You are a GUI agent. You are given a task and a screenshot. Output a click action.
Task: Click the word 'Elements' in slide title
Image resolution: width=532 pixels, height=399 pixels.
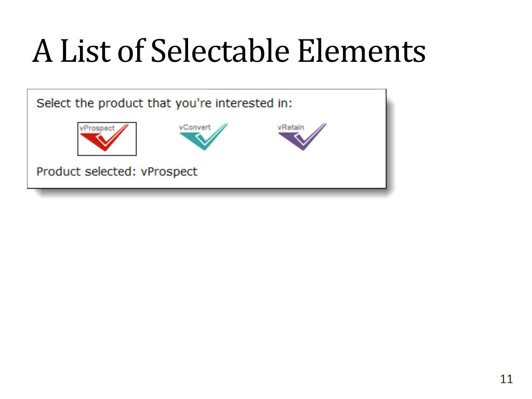[362, 51]
